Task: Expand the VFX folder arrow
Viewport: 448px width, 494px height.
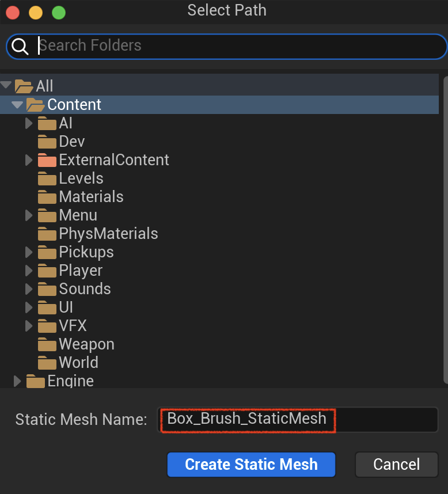Action: click(x=29, y=326)
